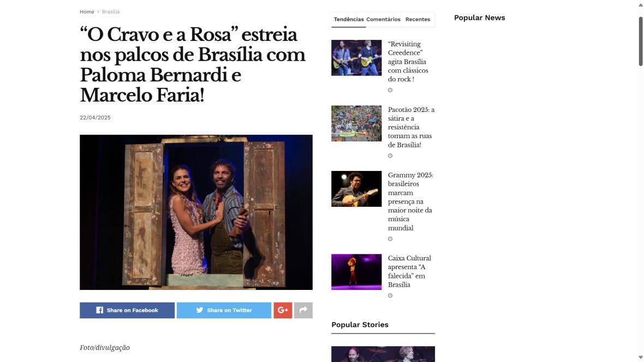Click the clock icon under Grammy 2025 article
The width and height of the screenshot is (644, 362).
click(x=390, y=239)
